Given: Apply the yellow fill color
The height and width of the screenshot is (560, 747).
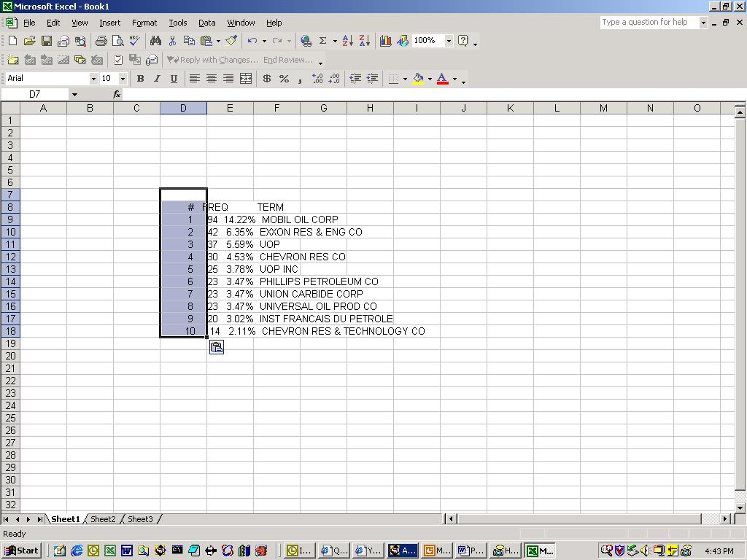Looking at the screenshot, I should click(x=418, y=79).
